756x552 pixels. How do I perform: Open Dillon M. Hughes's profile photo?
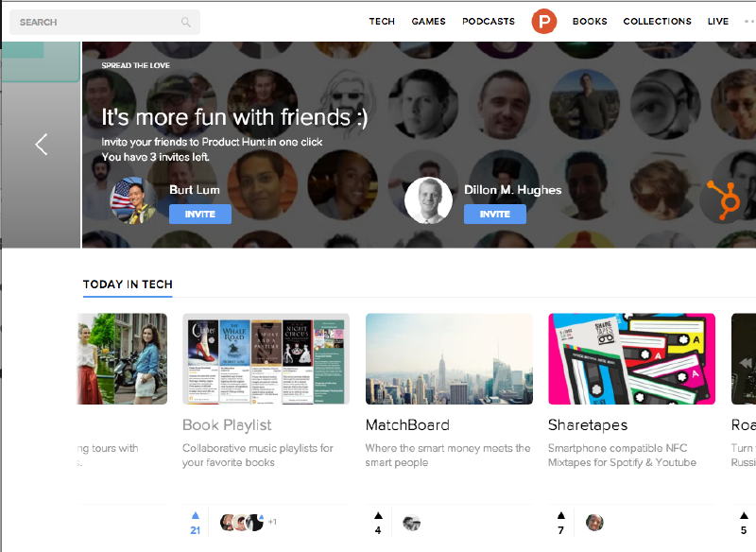click(428, 199)
